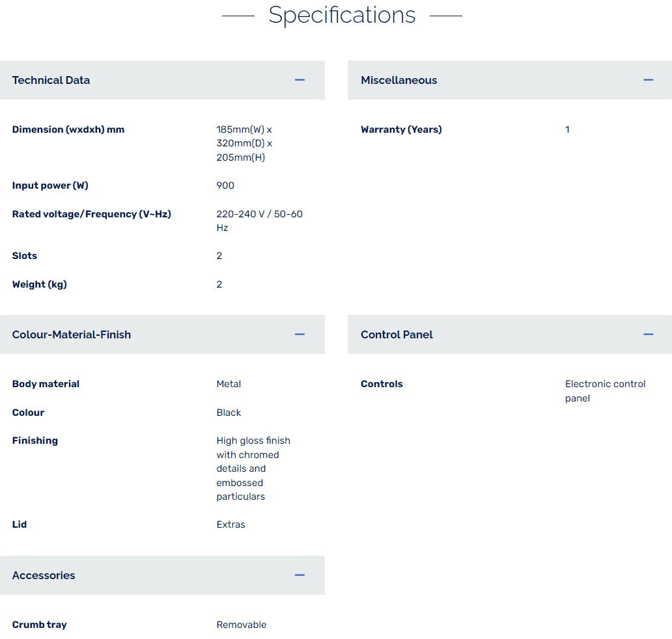This screenshot has height=639, width=672.
Task: Click the minus icon in Accessories header
Action: click(x=300, y=575)
